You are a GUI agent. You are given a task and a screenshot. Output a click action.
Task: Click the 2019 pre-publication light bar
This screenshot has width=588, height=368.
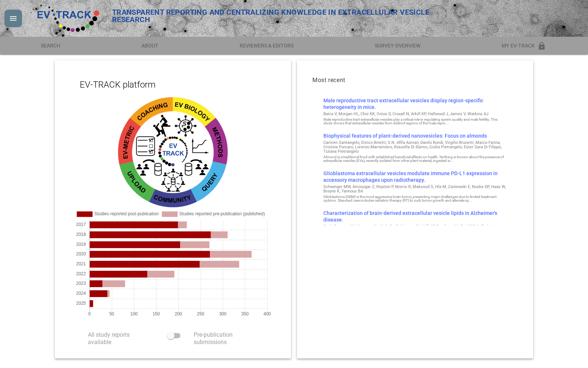pos(195,245)
